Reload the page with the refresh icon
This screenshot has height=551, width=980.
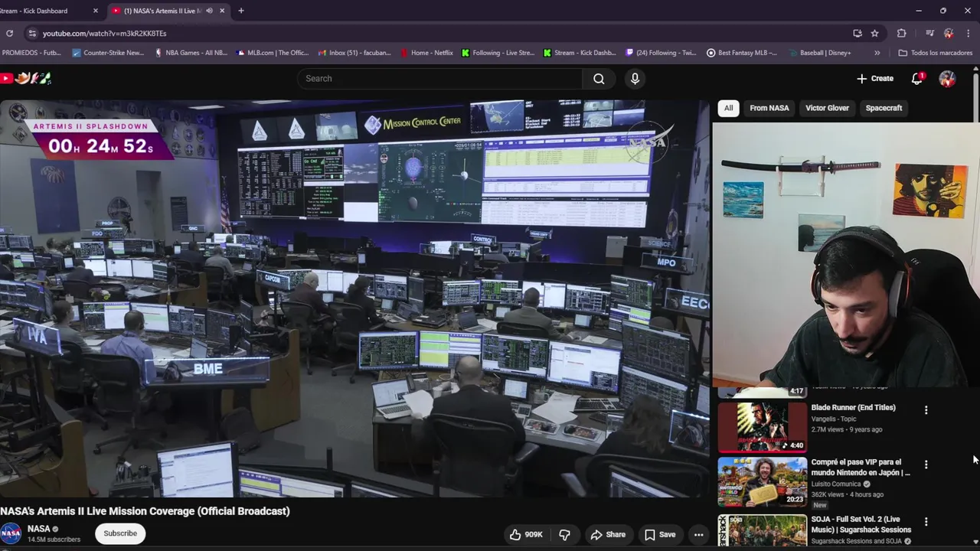click(9, 33)
